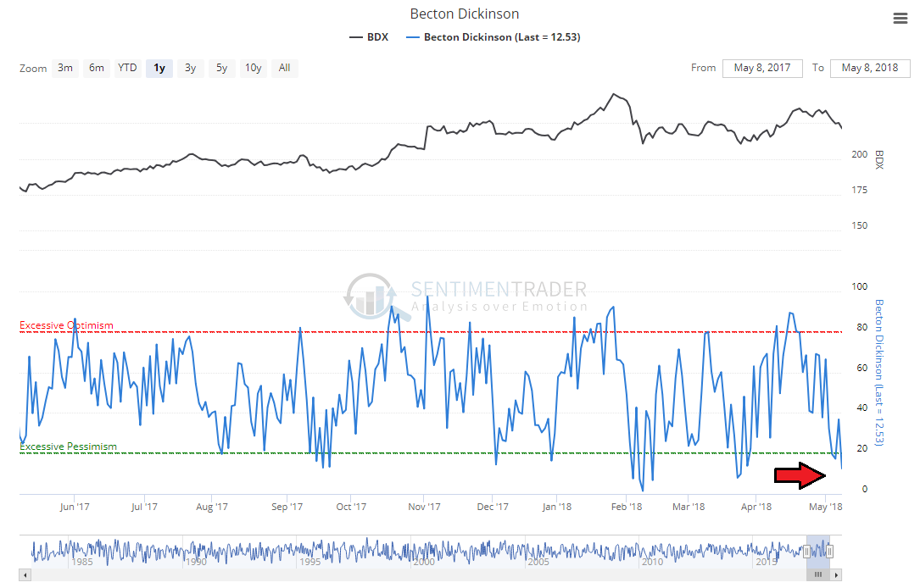
Task: Click the Jul '17 x-axis label
Action: (144, 508)
